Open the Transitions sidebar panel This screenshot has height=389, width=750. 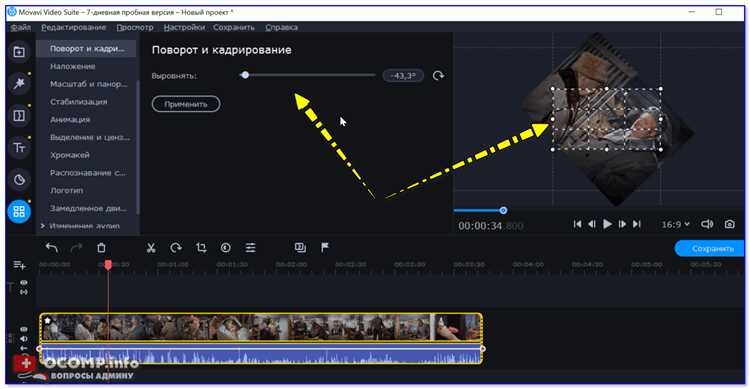19,115
